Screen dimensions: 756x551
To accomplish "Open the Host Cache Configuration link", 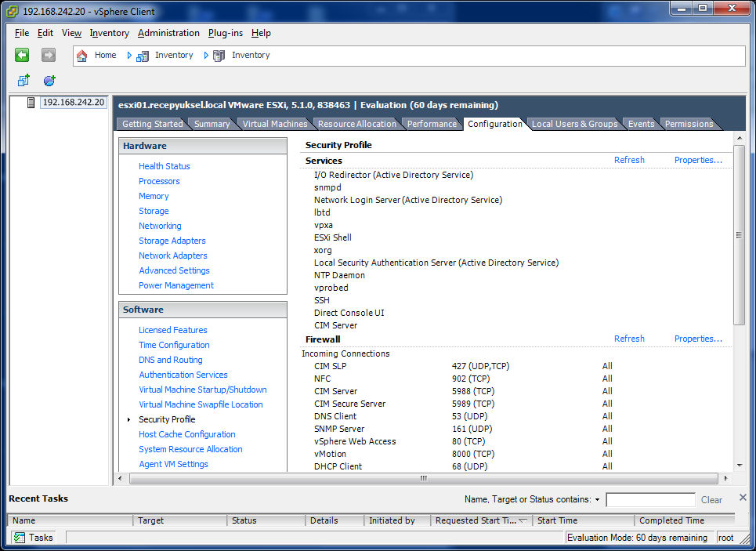I will point(187,434).
